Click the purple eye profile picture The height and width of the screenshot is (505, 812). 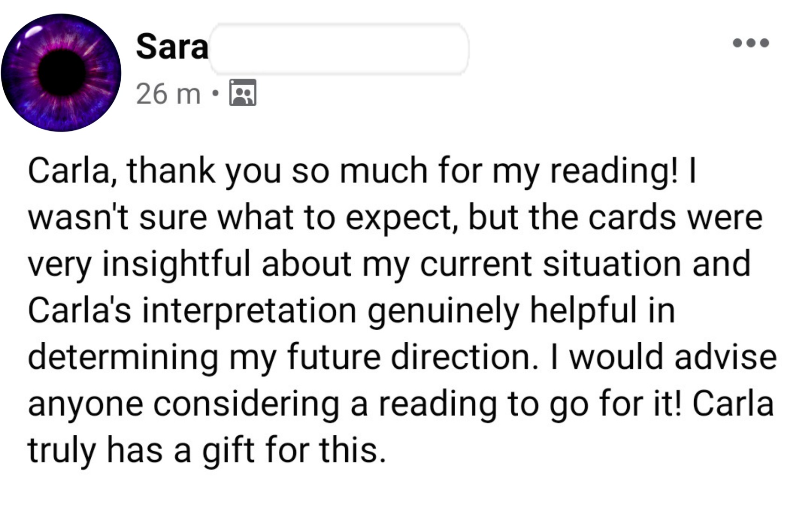coord(61,72)
